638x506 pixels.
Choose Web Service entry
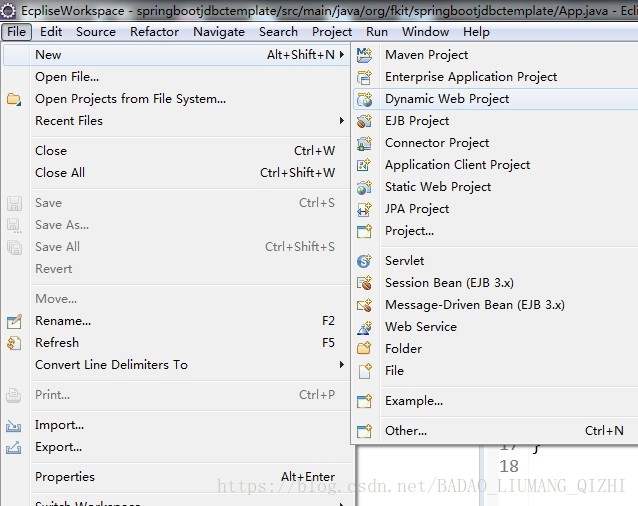[x=495, y=327]
